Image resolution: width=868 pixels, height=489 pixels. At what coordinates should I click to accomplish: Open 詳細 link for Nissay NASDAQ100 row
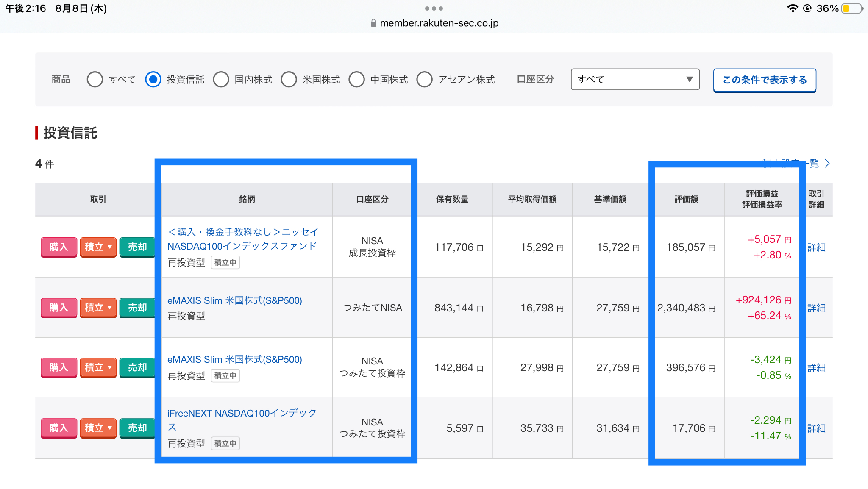click(816, 247)
